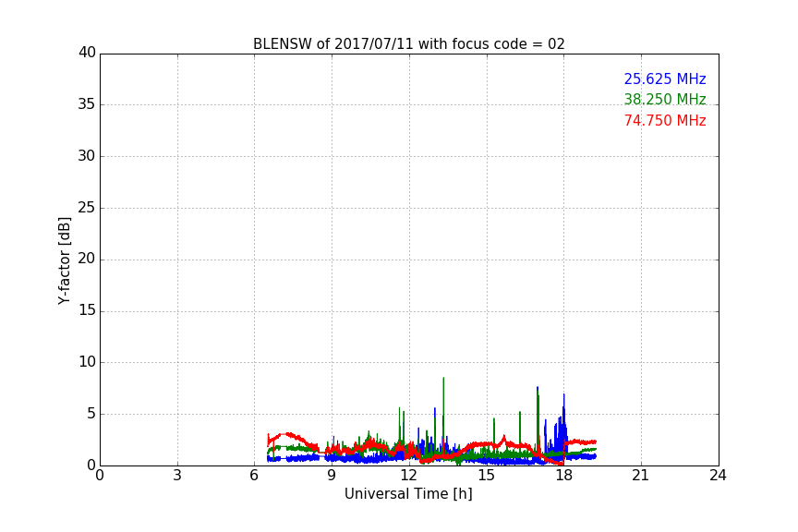Click the plot title mentioning BLENSW
Viewport: 798px width, 532px height.
tap(408, 43)
